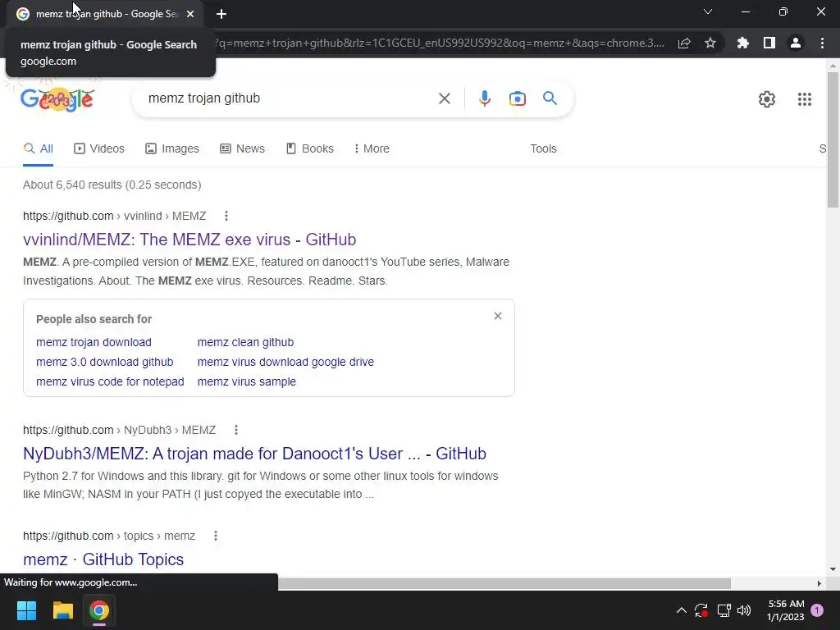Click the vertical page scrollbar thumb
This screenshot has height=630, width=840.
click(833, 139)
